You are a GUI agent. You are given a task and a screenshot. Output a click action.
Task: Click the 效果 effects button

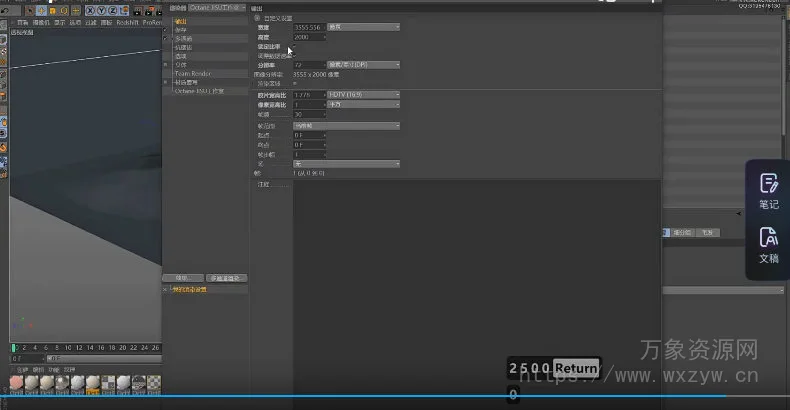(x=182, y=278)
